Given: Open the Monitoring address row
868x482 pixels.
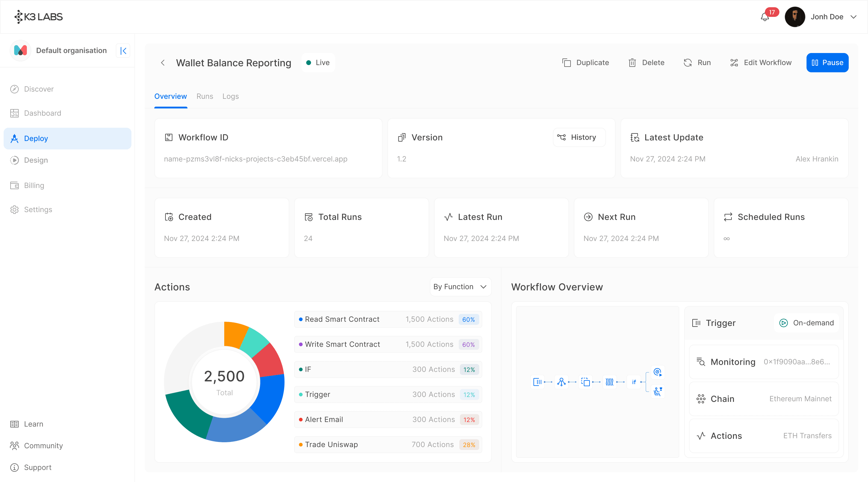Looking at the screenshot, I should tap(763, 362).
